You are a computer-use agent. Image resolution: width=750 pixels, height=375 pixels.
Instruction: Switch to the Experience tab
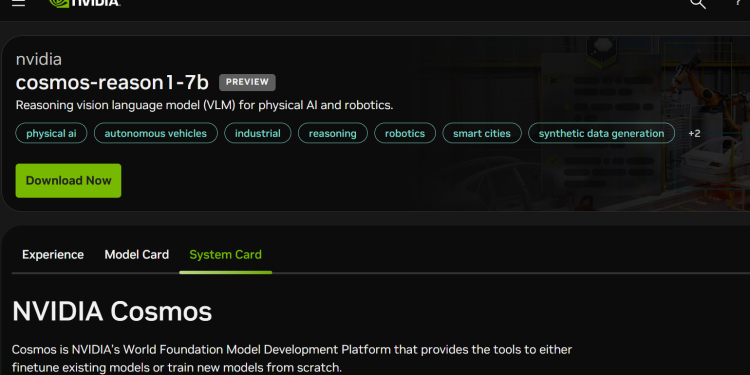tap(53, 254)
